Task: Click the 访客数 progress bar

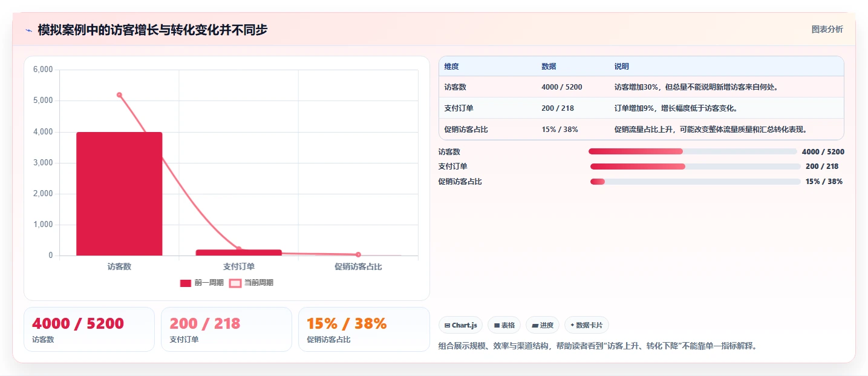Action: pos(693,151)
